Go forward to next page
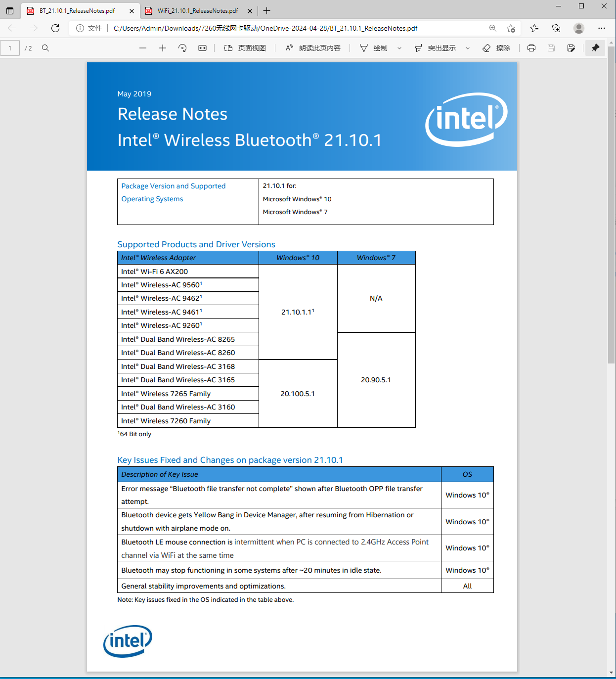616x679 pixels. click(34, 28)
